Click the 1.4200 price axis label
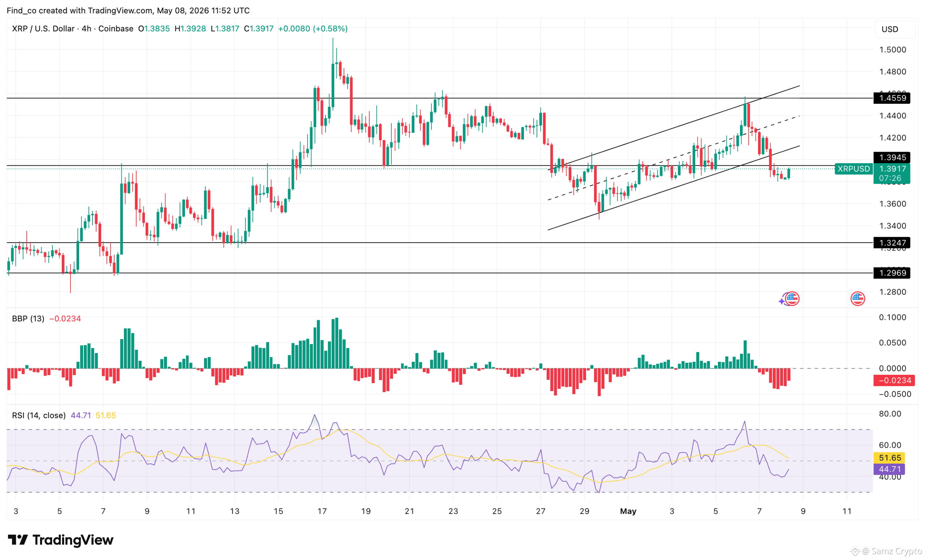Viewport: 925px width, 560px height. [893, 138]
